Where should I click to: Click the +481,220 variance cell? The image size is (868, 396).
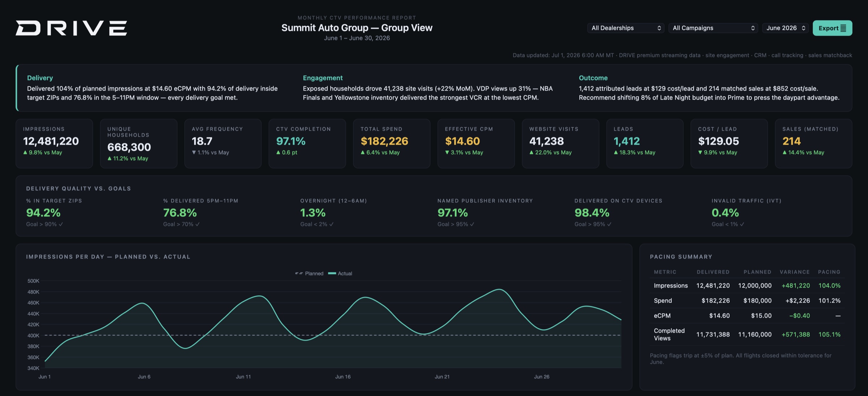796,286
